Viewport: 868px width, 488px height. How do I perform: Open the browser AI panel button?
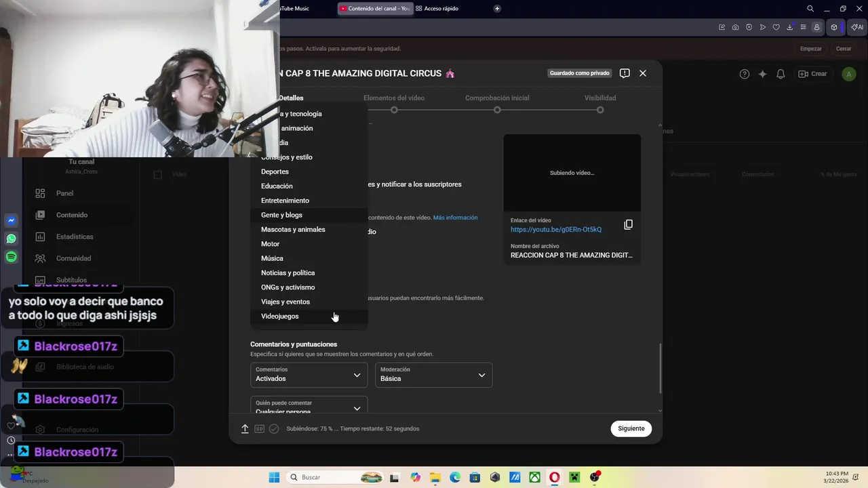point(857,27)
